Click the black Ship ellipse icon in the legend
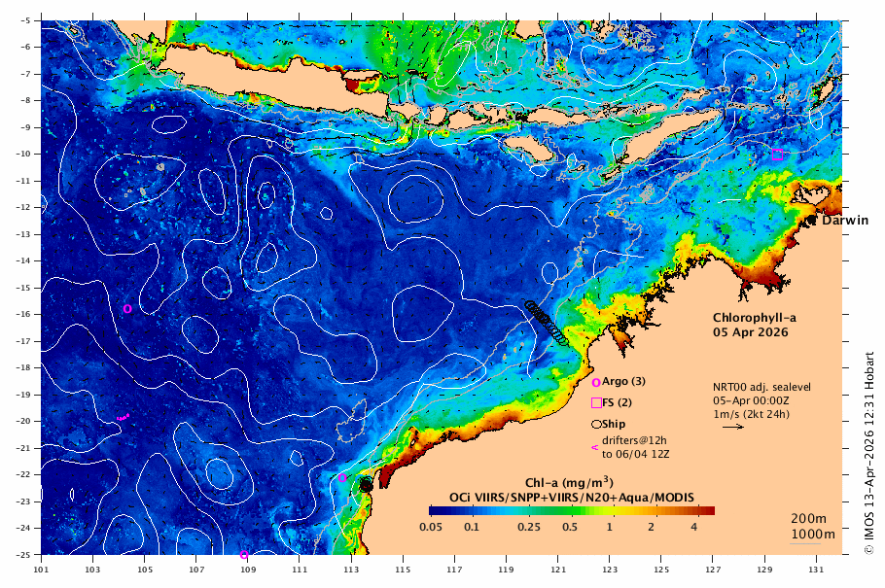Image resolution: width=885 pixels, height=588 pixels. (x=596, y=425)
